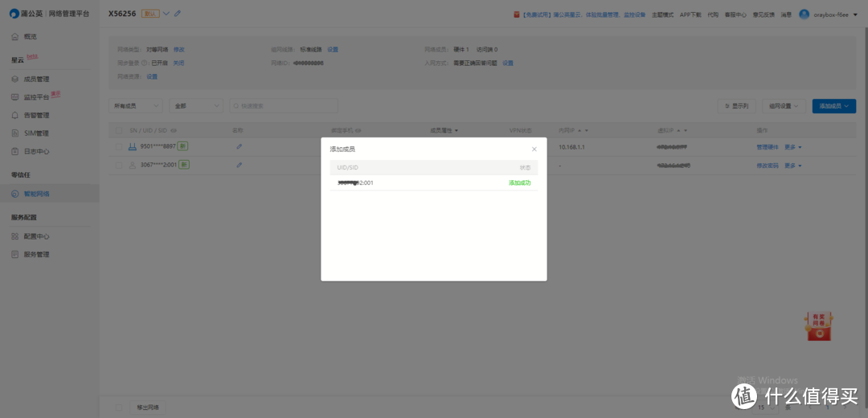Open the 添加成员 dropdown button
Viewport: 868px width, 418px height.
click(833, 106)
